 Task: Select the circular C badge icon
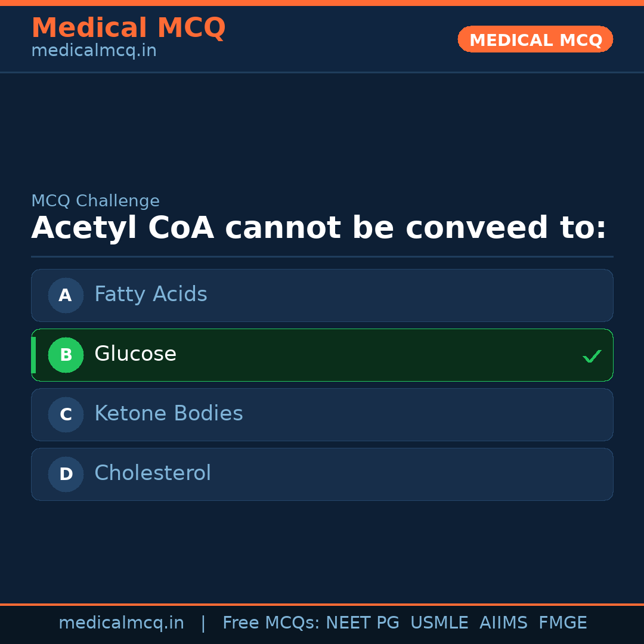click(66, 414)
